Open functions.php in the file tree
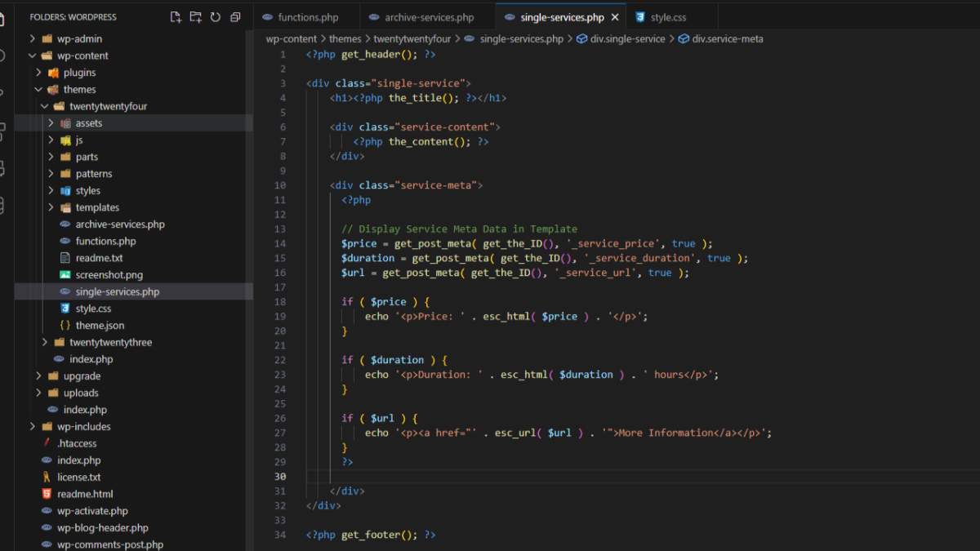Image resolution: width=980 pixels, height=551 pixels. pos(105,241)
